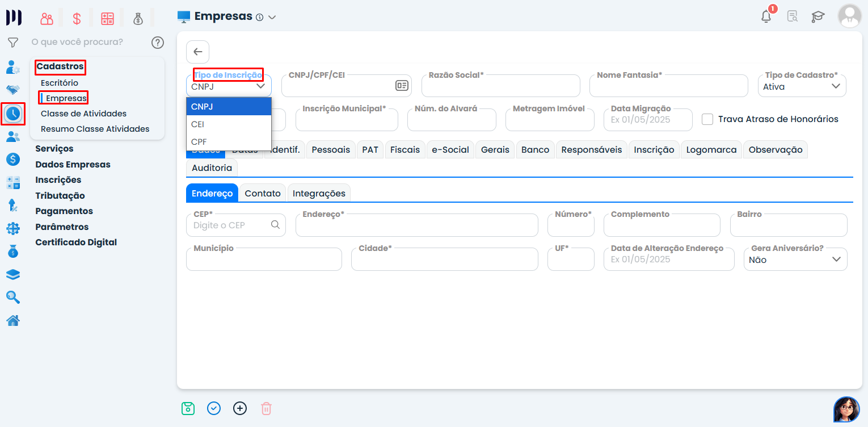Click the plus circle add icon

click(240, 408)
